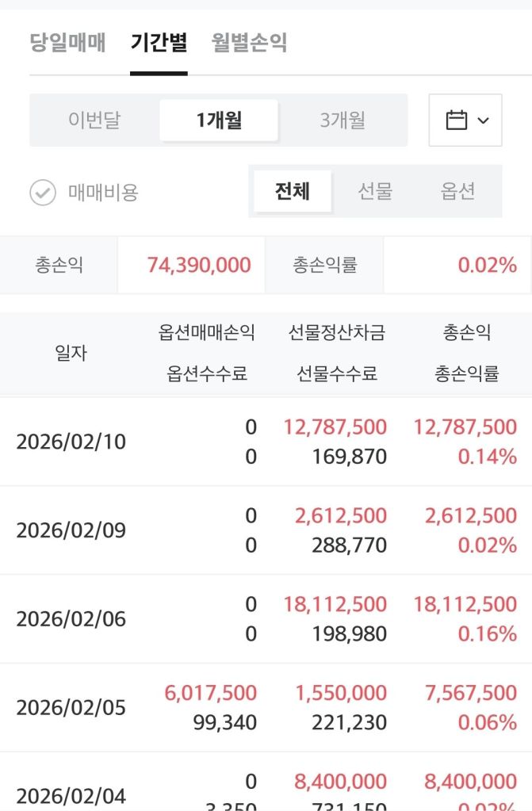The width and height of the screenshot is (532, 811).
Task: Switch to the 당일매매 tab
Action: (x=67, y=42)
